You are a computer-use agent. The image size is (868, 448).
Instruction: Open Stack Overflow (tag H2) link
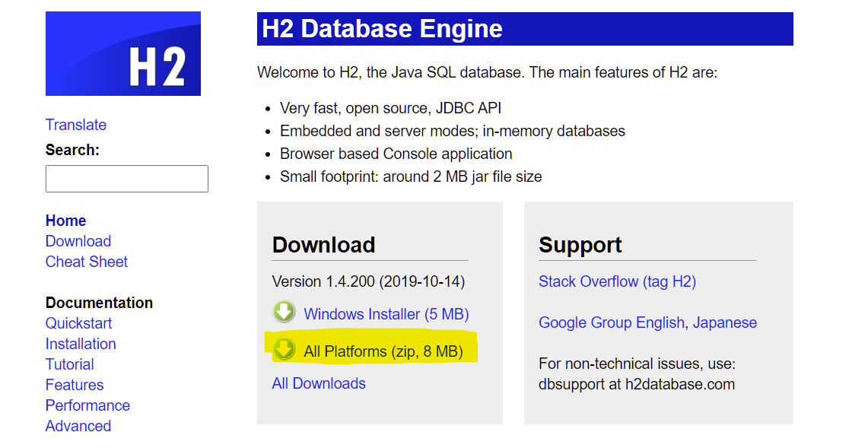point(617,281)
